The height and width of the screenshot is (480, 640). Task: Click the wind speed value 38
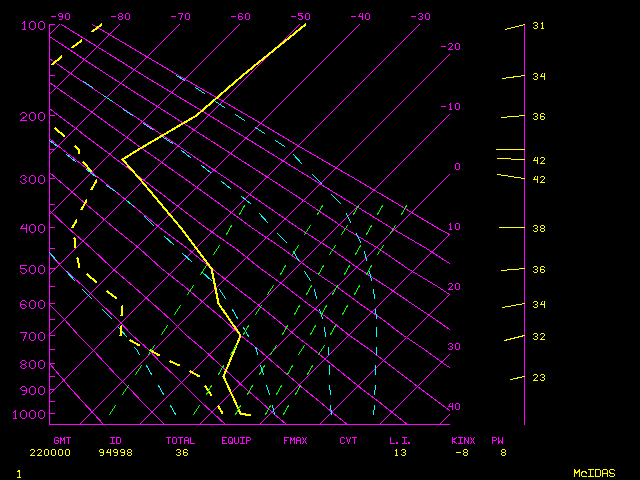coord(538,228)
